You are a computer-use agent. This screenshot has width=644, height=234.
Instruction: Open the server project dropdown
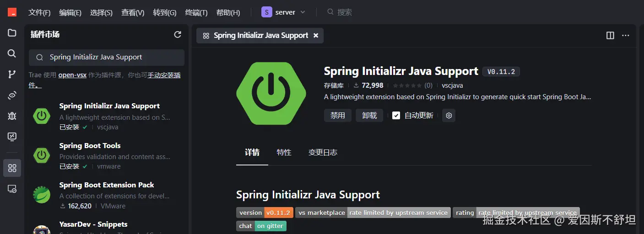pyautogui.click(x=283, y=12)
